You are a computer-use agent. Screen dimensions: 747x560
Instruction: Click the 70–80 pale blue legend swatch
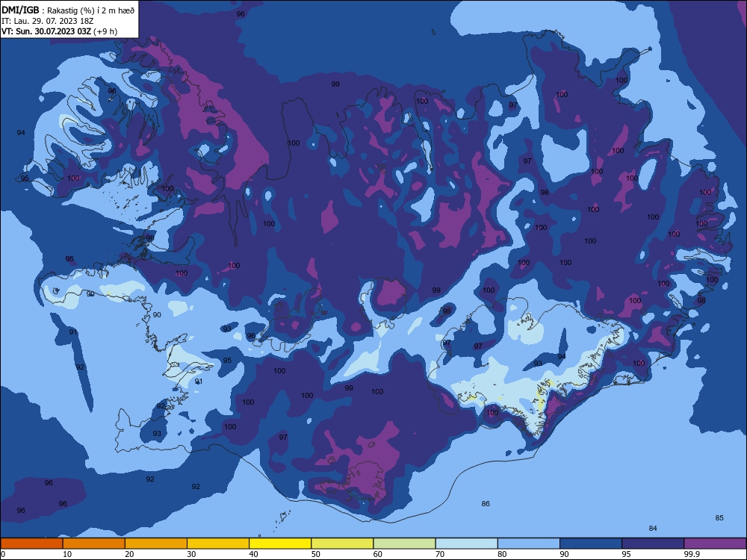pyautogui.click(x=466, y=544)
